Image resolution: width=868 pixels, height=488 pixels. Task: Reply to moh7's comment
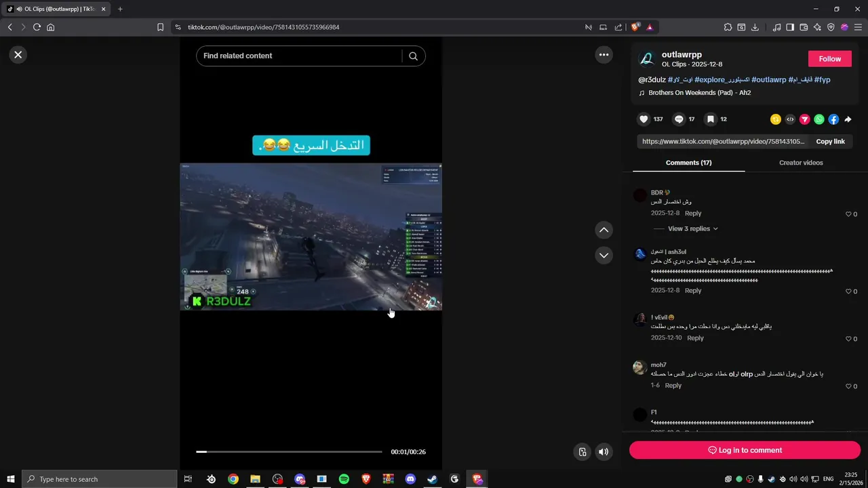click(673, 386)
